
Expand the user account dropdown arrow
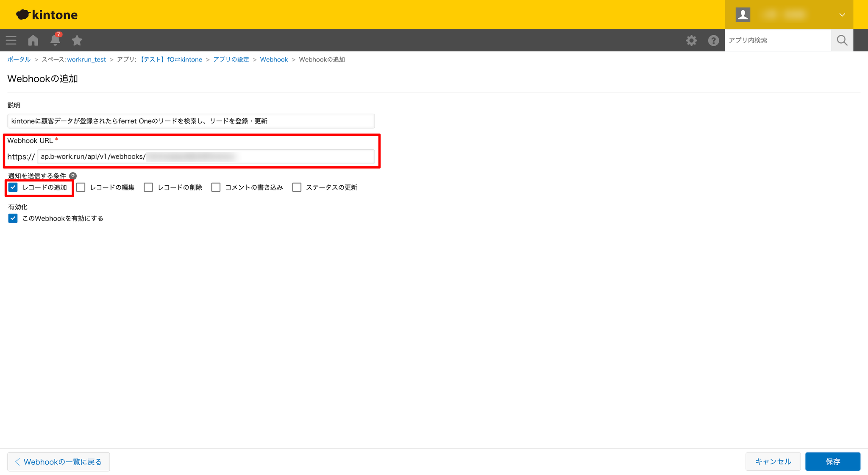(842, 15)
